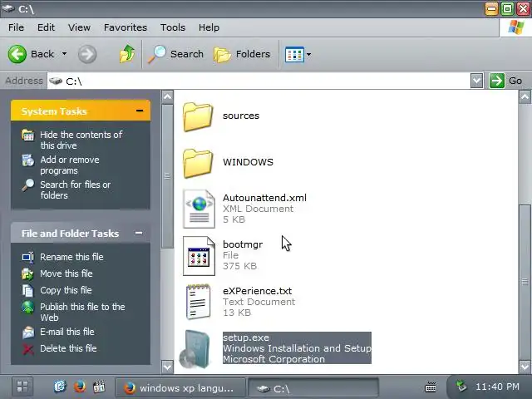This screenshot has height=399, width=532.
Task: Click the eXPerience.txt file name
Action: 257,291
